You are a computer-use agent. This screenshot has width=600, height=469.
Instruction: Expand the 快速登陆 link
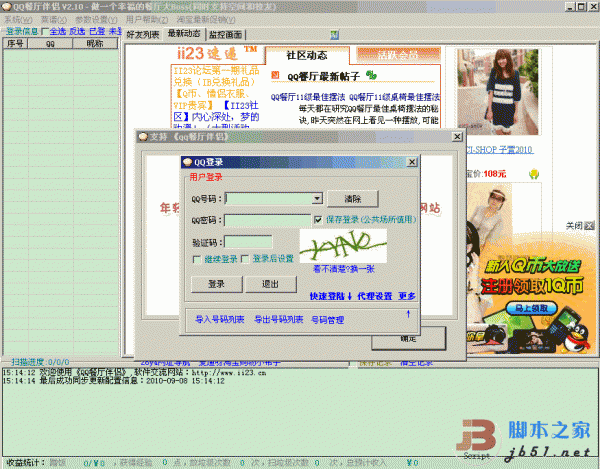(331, 296)
